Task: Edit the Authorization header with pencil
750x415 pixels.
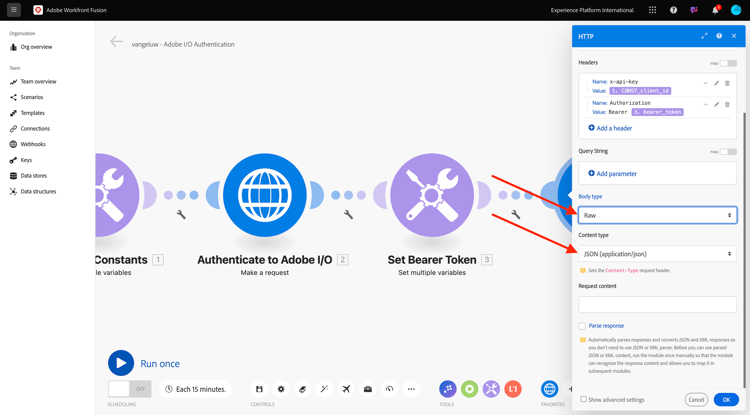Action: coord(717,104)
